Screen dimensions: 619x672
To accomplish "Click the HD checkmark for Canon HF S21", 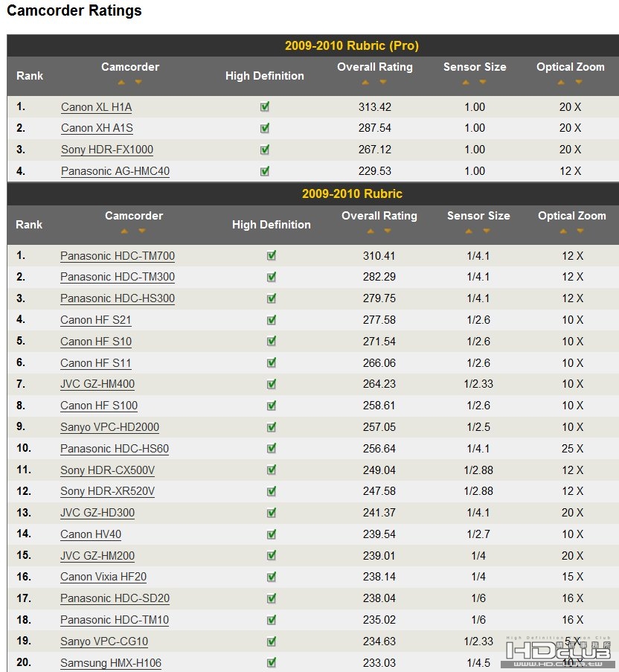I will pyautogui.click(x=271, y=320).
